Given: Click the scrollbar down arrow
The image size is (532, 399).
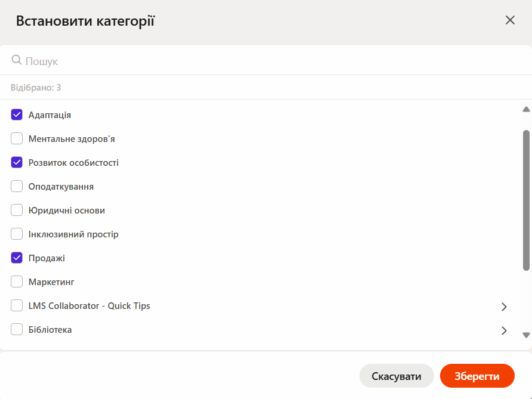Looking at the screenshot, I should [x=526, y=335].
